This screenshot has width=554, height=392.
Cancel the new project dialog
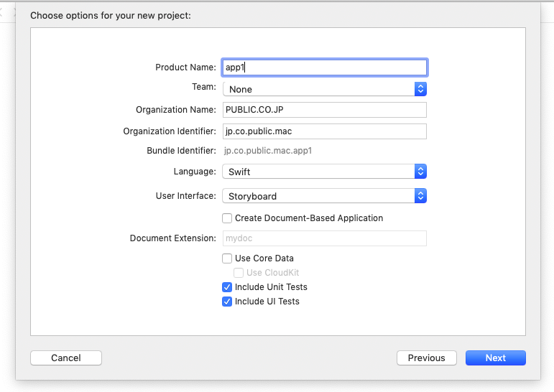tap(66, 358)
